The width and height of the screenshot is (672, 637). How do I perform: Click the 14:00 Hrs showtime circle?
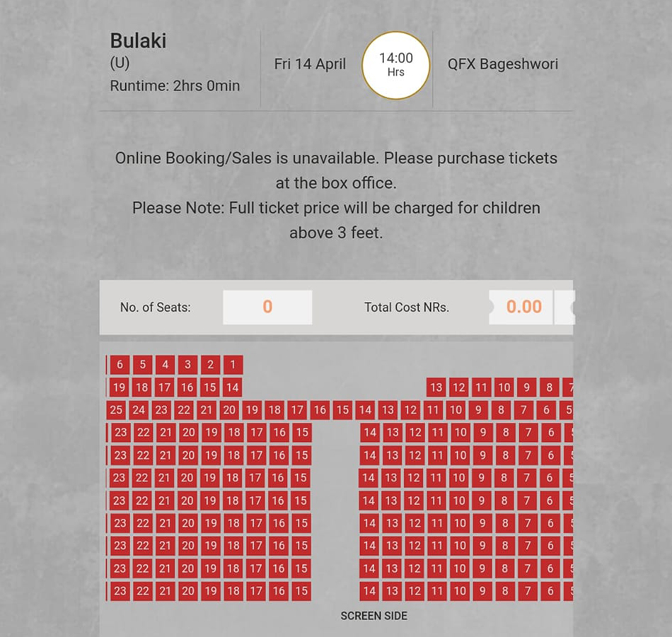tap(395, 65)
